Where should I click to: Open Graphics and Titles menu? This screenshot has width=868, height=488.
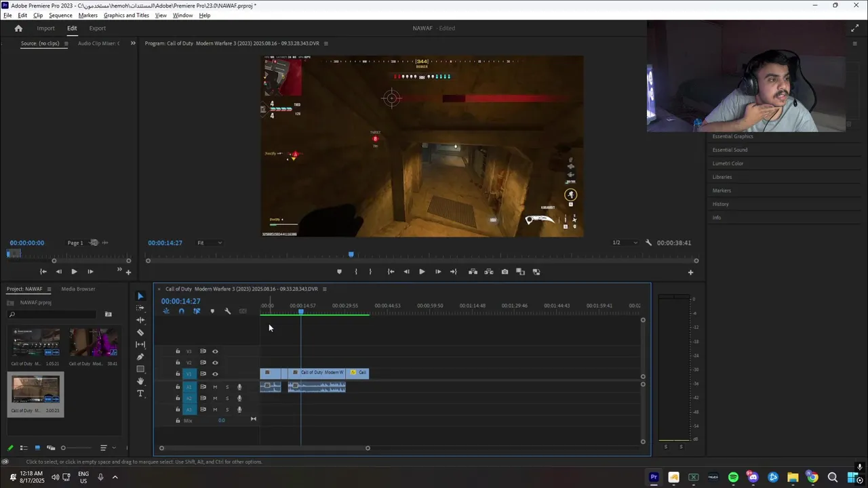(x=126, y=16)
